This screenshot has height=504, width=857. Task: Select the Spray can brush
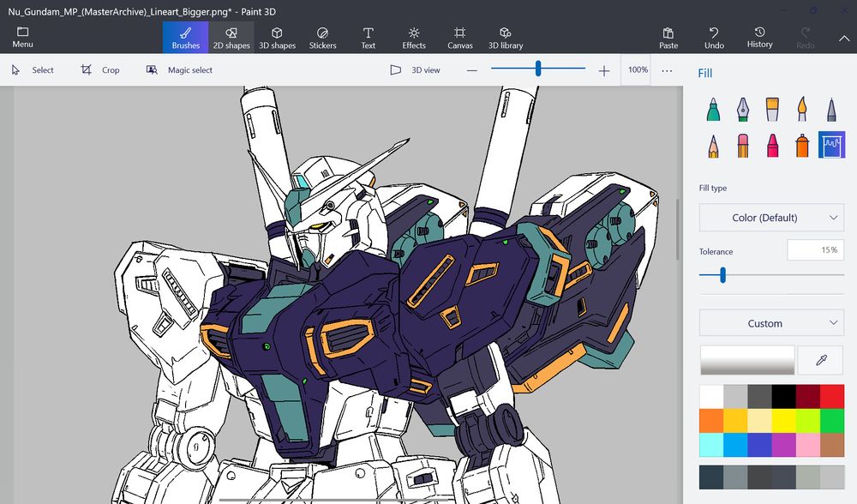click(802, 146)
